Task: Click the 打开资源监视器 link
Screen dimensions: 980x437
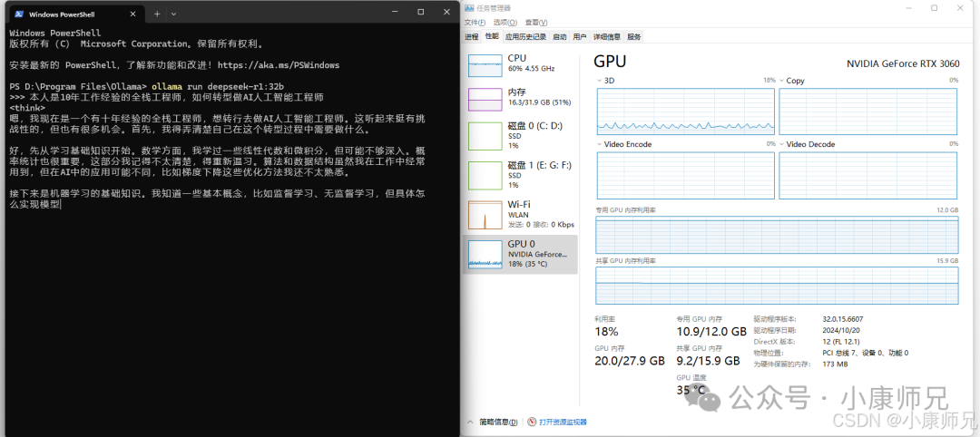Action: point(563,422)
